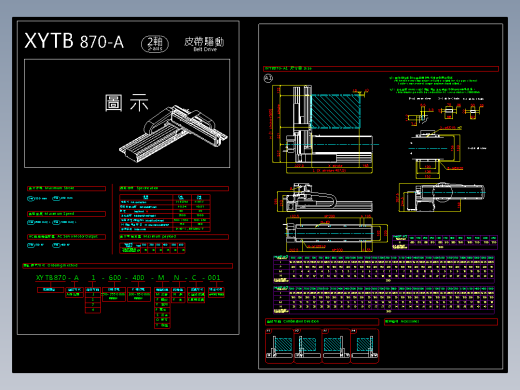Select the "圖示" caption text

tap(127, 103)
